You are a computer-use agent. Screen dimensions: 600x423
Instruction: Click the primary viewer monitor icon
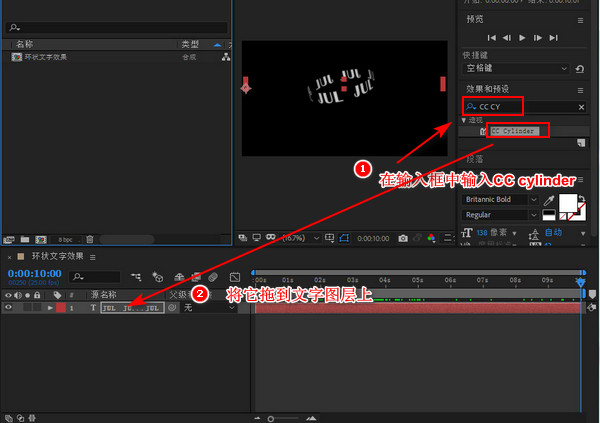tap(257, 238)
